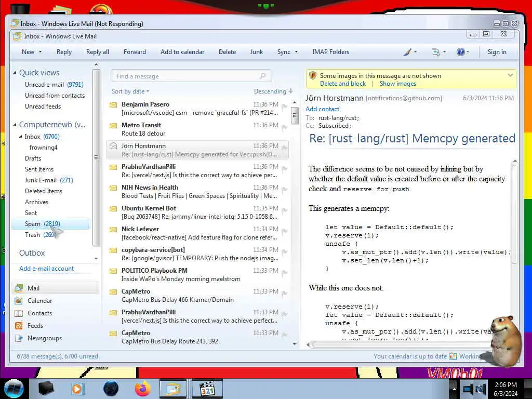Screen dimensions: 532x399
Task: Click Show images link
Action: [x=397, y=84]
